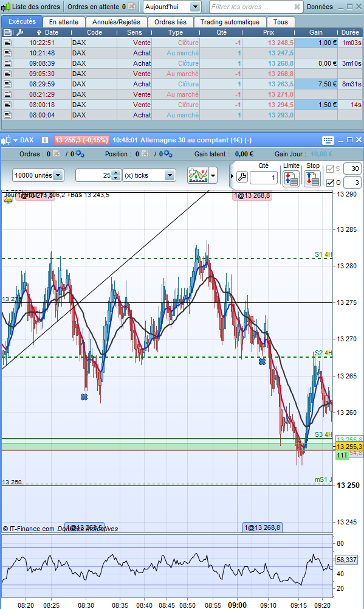This screenshot has width=364, height=609.
Task: Select the Ordres liés tab
Action: coord(170,22)
